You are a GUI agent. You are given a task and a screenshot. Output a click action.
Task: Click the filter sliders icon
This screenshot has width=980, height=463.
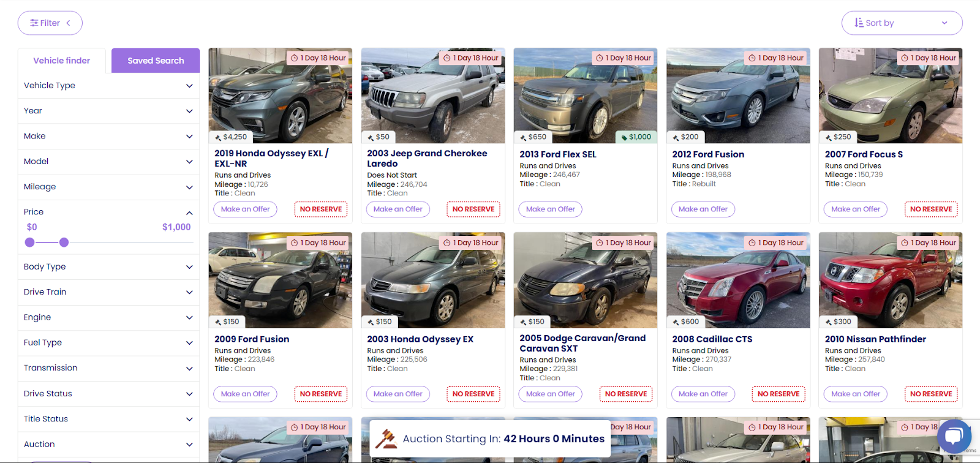coord(34,23)
